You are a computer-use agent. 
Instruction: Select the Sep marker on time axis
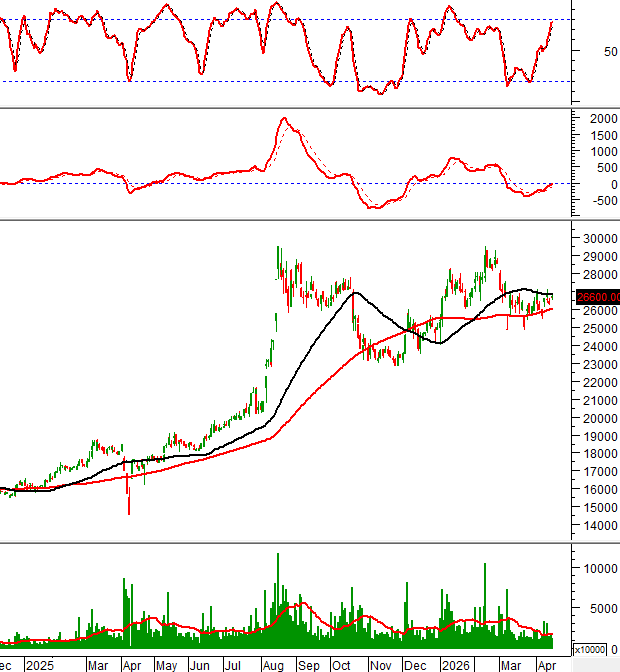click(309, 664)
